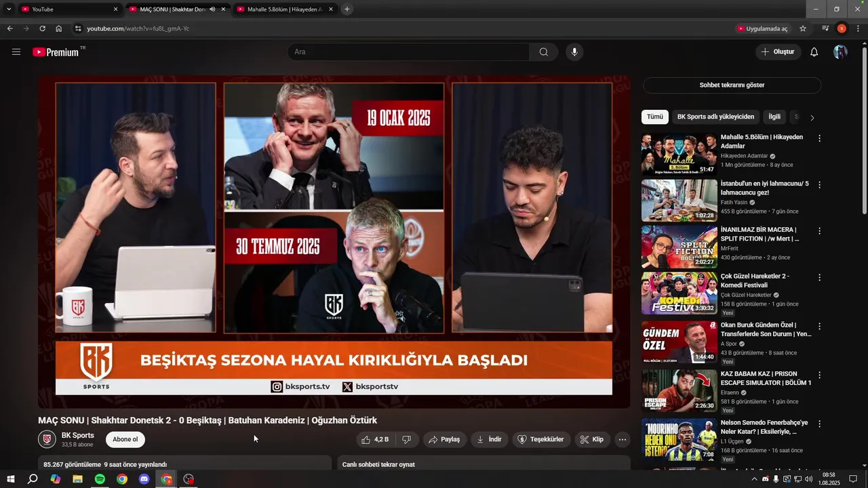Close the Mahalle 5.Bölüm tab
This screenshot has height=488, width=868.
tap(331, 9)
